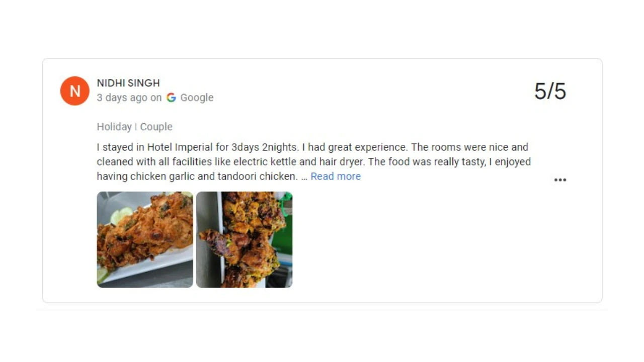
Task: Click empty area right of review photos
Action: click(x=428, y=239)
